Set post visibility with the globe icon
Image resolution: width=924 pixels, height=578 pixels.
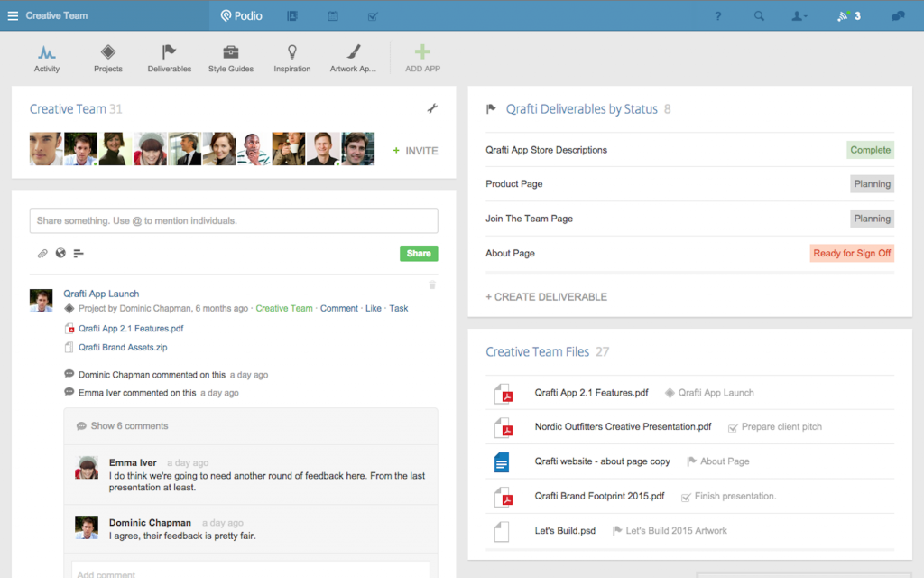60,254
